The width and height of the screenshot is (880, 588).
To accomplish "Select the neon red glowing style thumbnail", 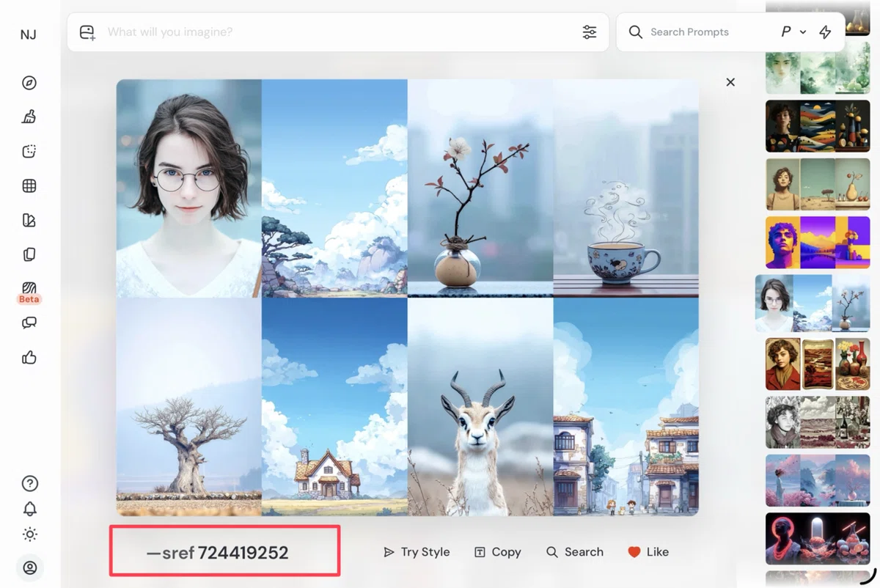I will (x=818, y=539).
